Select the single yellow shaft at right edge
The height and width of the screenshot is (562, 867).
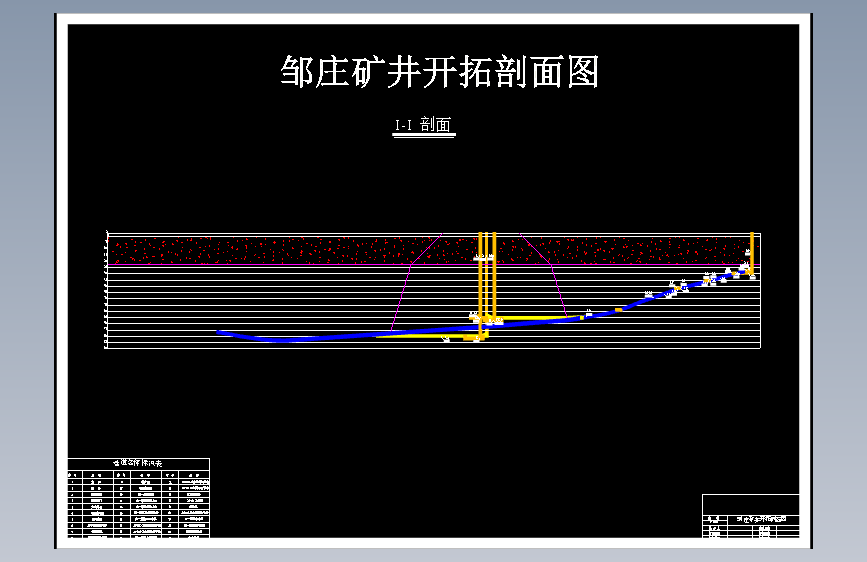coord(752,253)
